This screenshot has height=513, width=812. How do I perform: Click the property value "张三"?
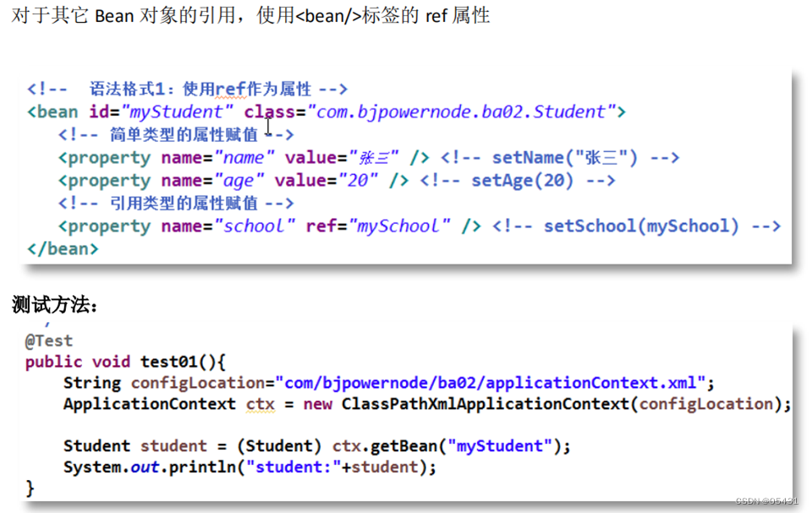[x=373, y=157]
